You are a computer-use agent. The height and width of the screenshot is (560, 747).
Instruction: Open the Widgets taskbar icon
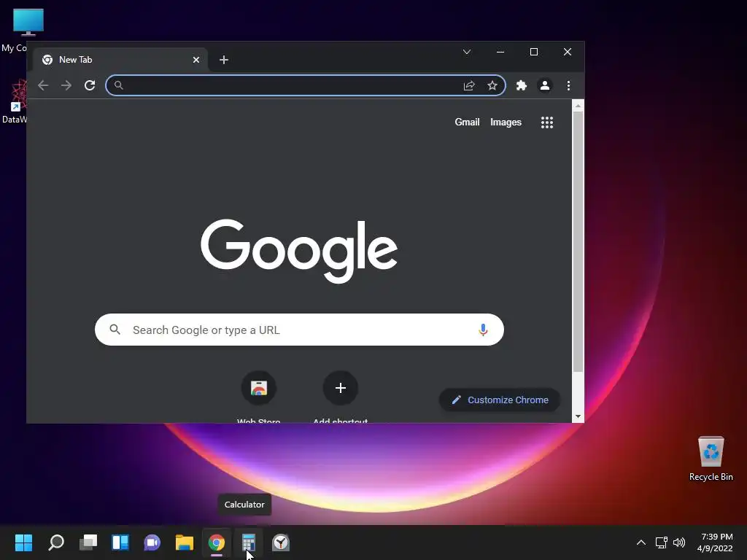[120, 542]
